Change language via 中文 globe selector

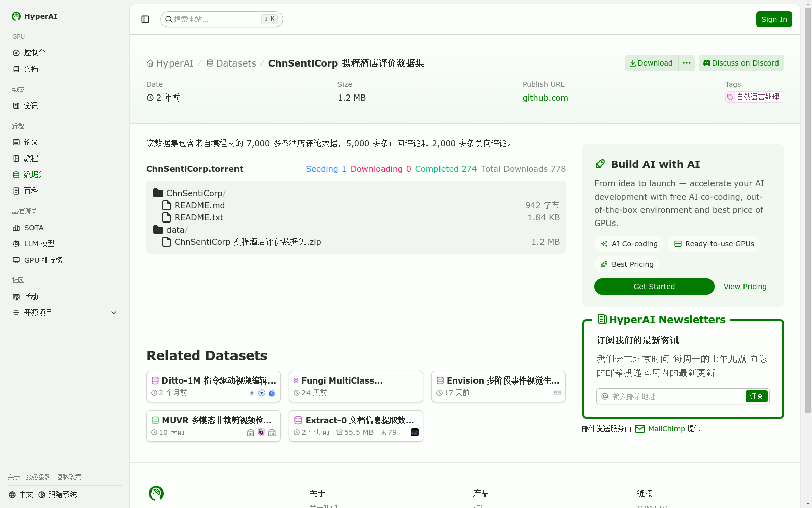click(21, 495)
